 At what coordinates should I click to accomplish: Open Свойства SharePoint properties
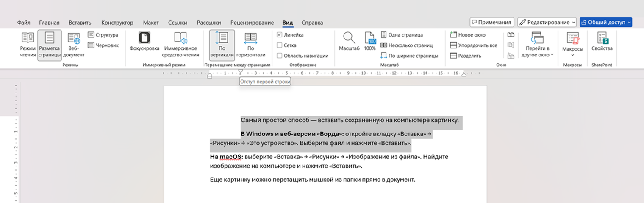click(x=602, y=42)
